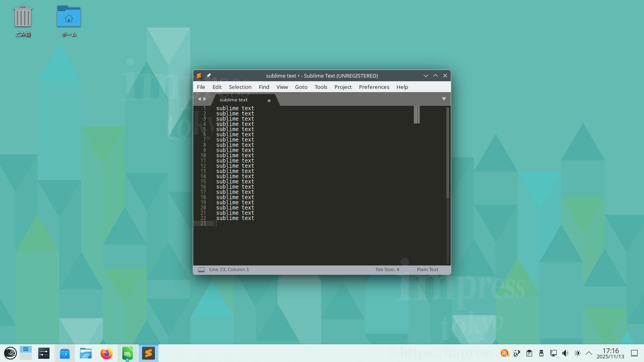Open the 'Tab Size: 4' indentation menu
The width and height of the screenshot is (644, 362).
[x=387, y=269]
